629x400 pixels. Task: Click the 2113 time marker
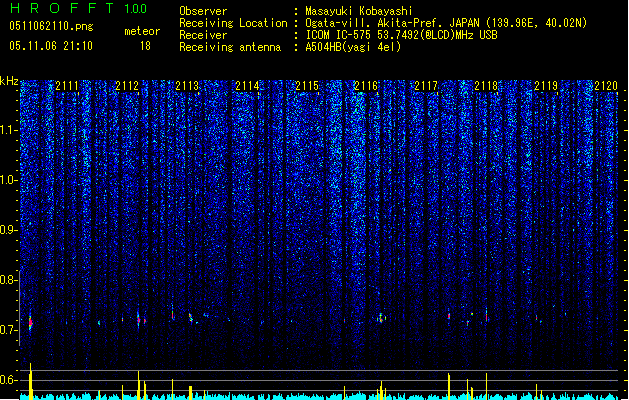coord(187,86)
